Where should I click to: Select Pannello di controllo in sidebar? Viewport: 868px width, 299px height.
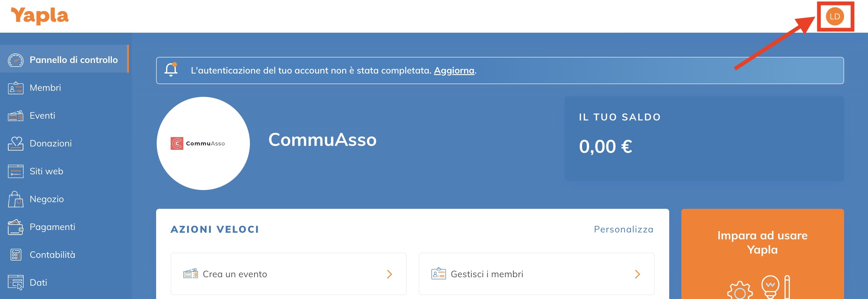coord(74,60)
